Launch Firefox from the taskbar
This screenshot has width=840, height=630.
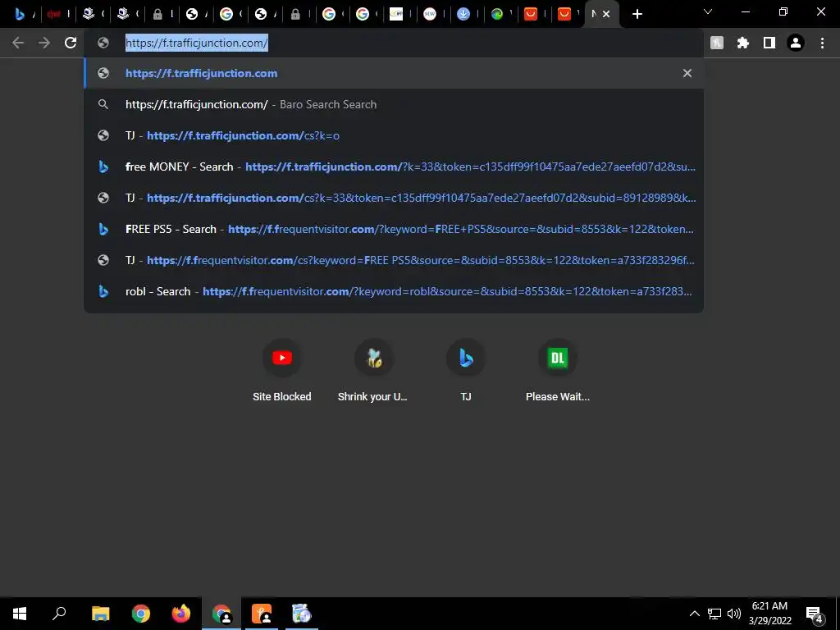pos(181,614)
